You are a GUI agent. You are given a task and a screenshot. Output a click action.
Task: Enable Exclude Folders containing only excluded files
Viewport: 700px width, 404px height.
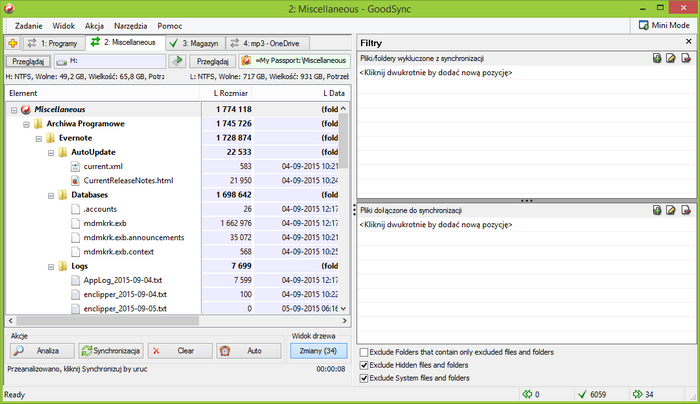pos(363,354)
